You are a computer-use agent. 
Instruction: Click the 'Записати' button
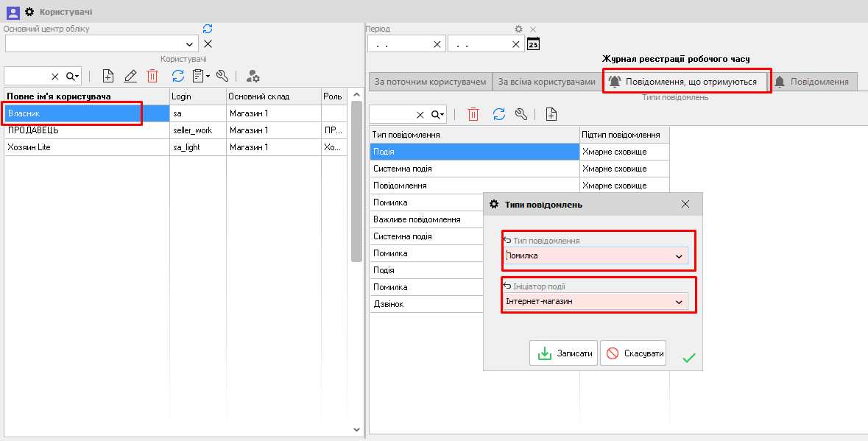pyautogui.click(x=563, y=353)
